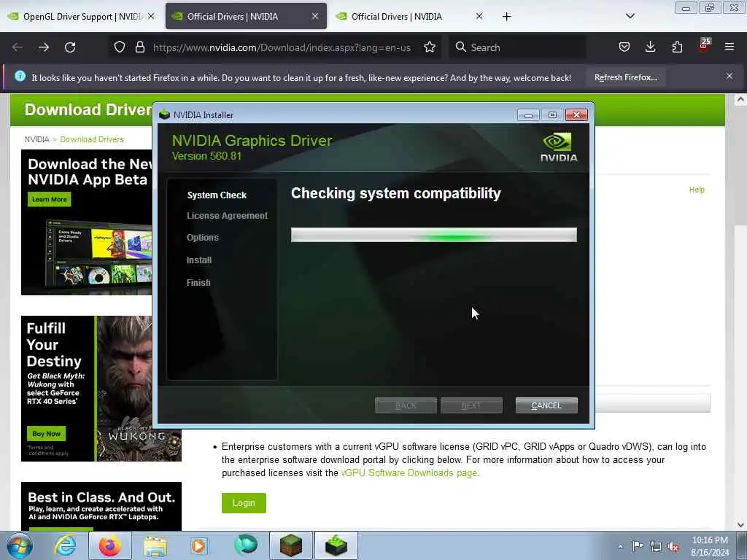Show hidden system tray icons
The height and width of the screenshot is (560, 747).
point(620,546)
